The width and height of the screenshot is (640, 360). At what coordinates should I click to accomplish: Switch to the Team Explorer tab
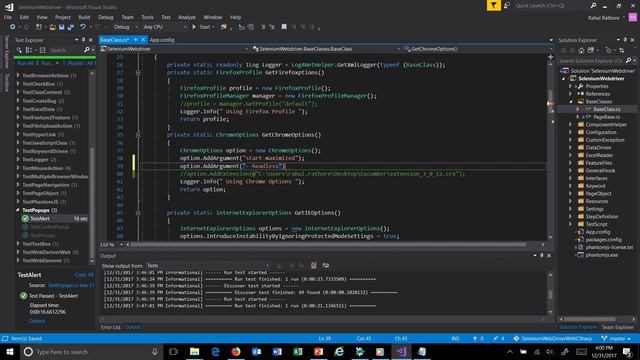click(618, 327)
